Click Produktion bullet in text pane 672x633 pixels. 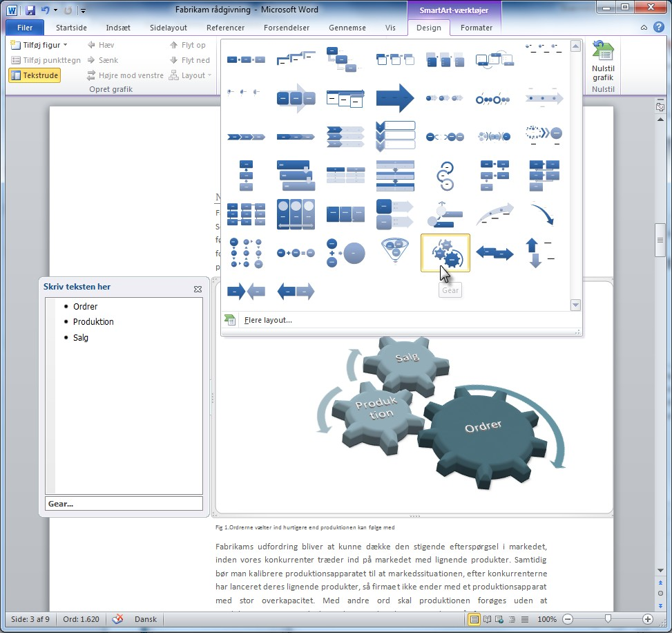(x=93, y=321)
